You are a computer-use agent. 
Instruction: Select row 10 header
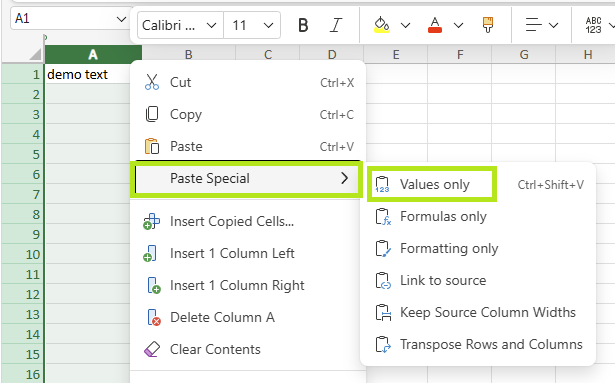pyautogui.click(x=23, y=254)
